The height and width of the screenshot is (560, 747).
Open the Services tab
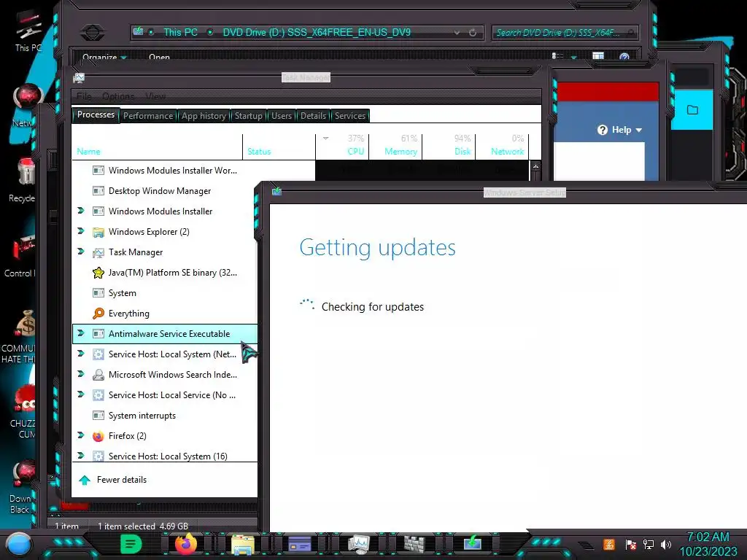[x=349, y=116]
